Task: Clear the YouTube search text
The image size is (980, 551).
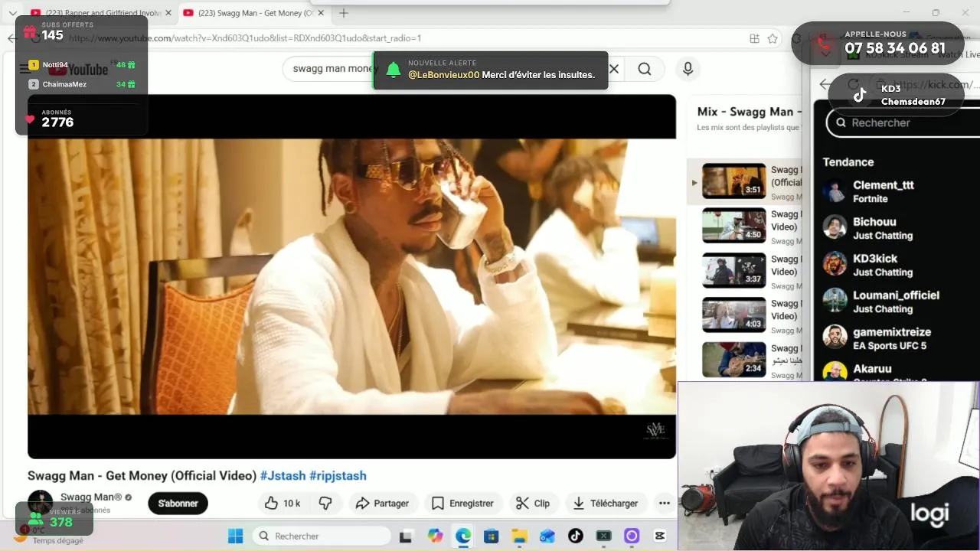Action: pos(613,69)
